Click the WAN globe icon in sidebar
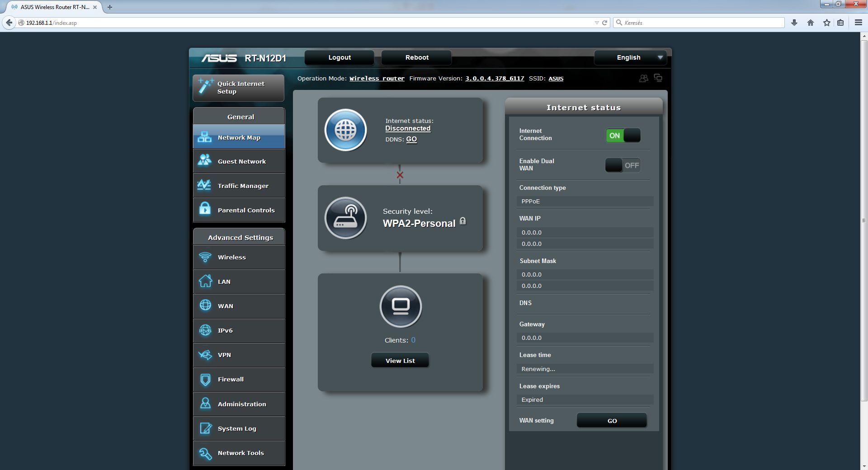The width and height of the screenshot is (868, 470). [205, 305]
